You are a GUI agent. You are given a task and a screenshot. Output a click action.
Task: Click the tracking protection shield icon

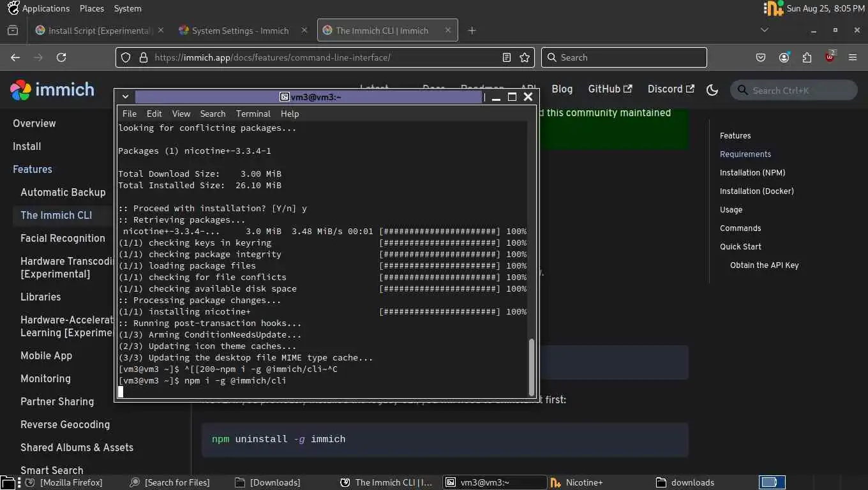pos(126,57)
